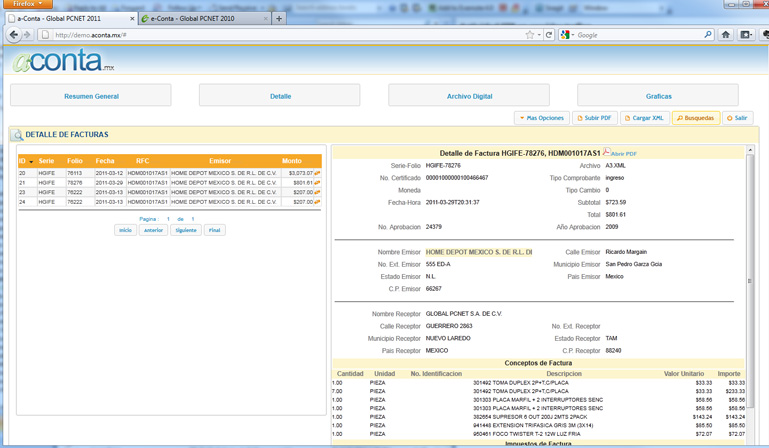
Task: Click the Final pagination button
Action: [x=215, y=230]
